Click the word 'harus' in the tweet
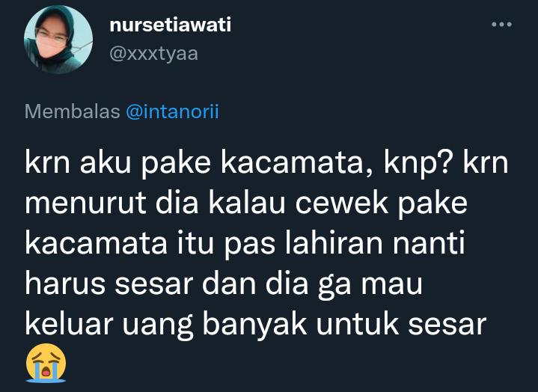This screenshot has height=392, width=538. (x=65, y=284)
